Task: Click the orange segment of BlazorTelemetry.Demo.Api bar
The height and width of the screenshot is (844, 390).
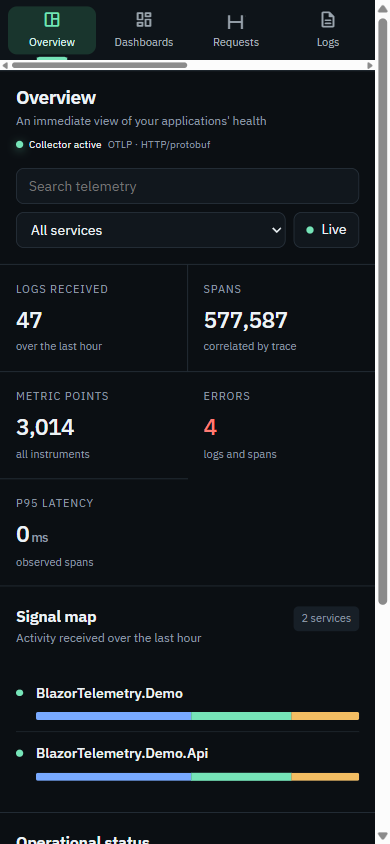Action: [x=325, y=777]
